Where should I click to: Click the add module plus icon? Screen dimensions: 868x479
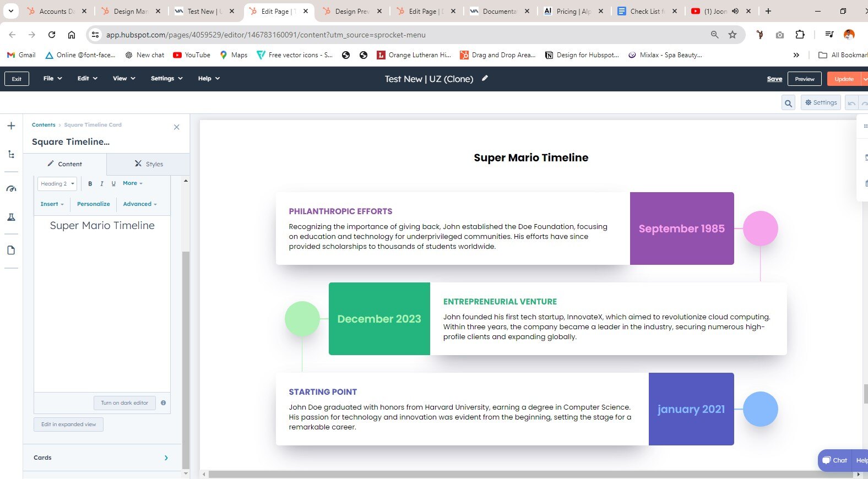pos(11,126)
